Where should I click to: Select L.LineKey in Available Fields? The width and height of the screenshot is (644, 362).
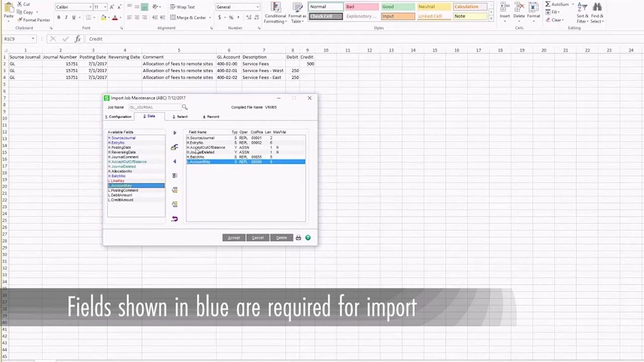136,180
